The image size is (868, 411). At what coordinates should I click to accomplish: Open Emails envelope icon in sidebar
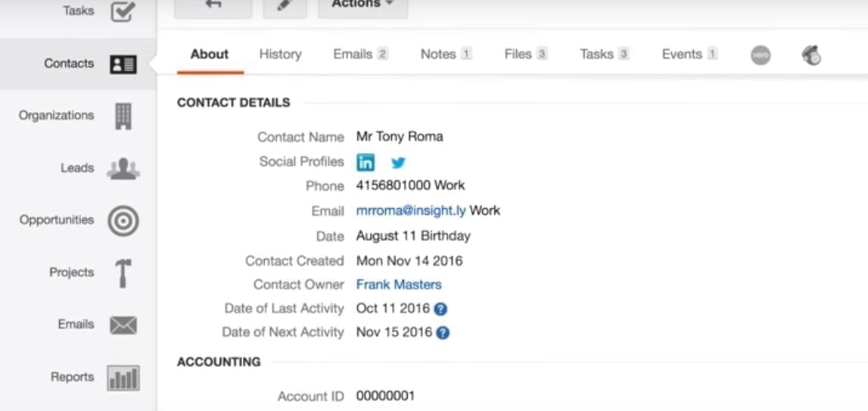[123, 325]
